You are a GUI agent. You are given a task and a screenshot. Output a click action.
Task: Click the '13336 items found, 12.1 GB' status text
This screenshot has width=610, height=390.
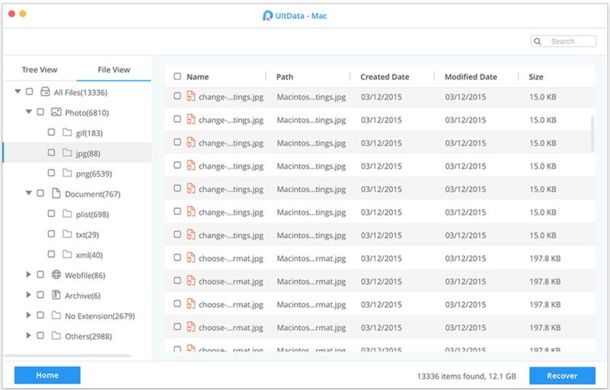tap(466, 376)
